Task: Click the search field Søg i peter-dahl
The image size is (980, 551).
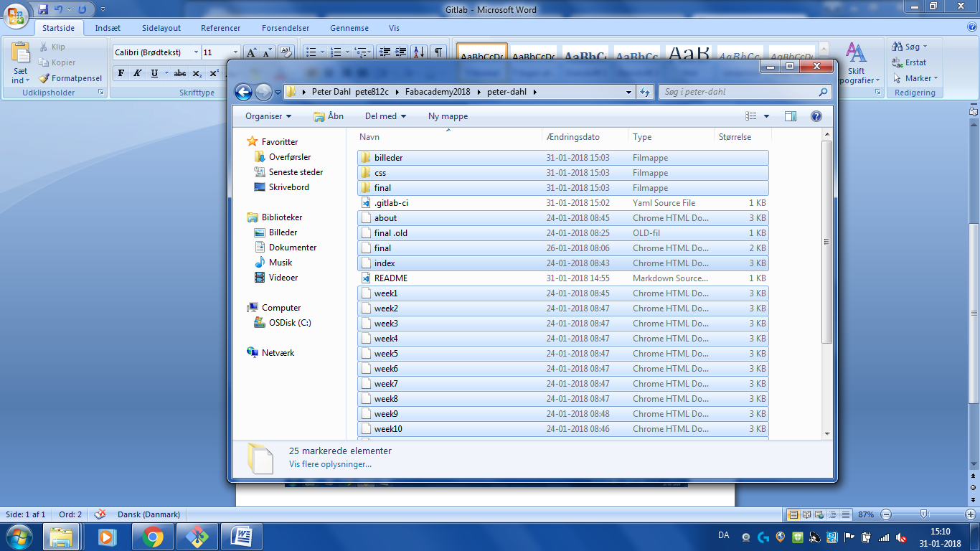Action: click(745, 92)
